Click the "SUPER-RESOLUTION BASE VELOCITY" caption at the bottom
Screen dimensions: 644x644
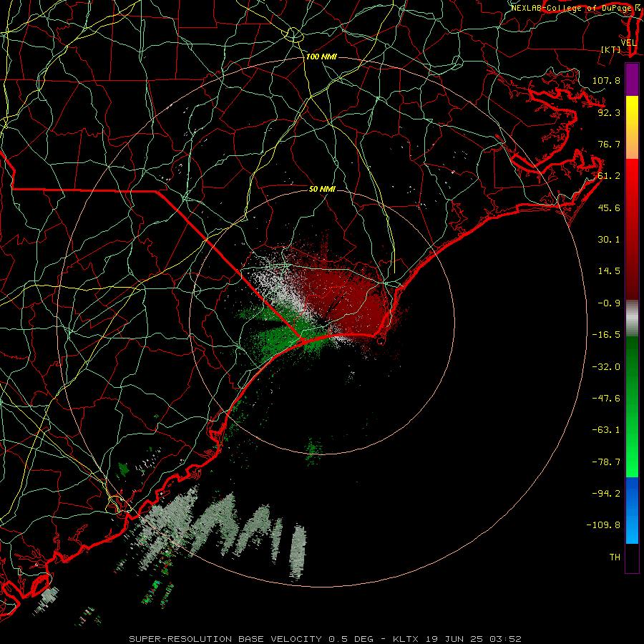pos(225,639)
